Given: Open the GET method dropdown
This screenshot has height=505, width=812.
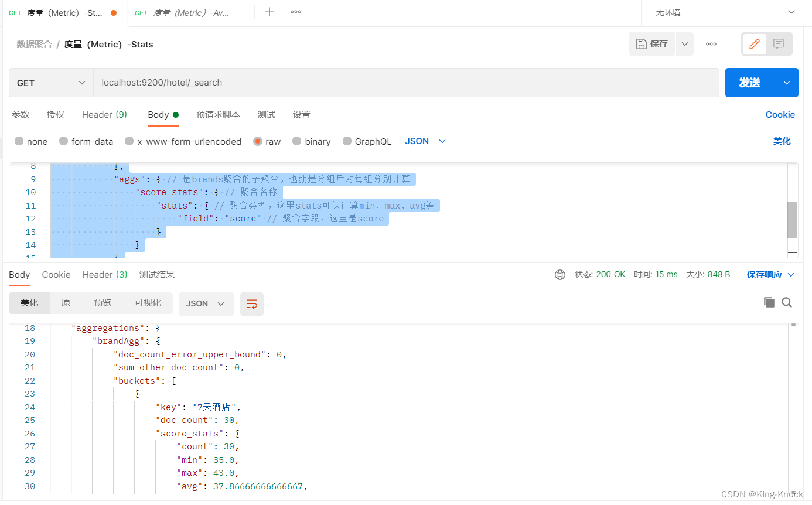Looking at the screenshot, I should coord(51,83).
